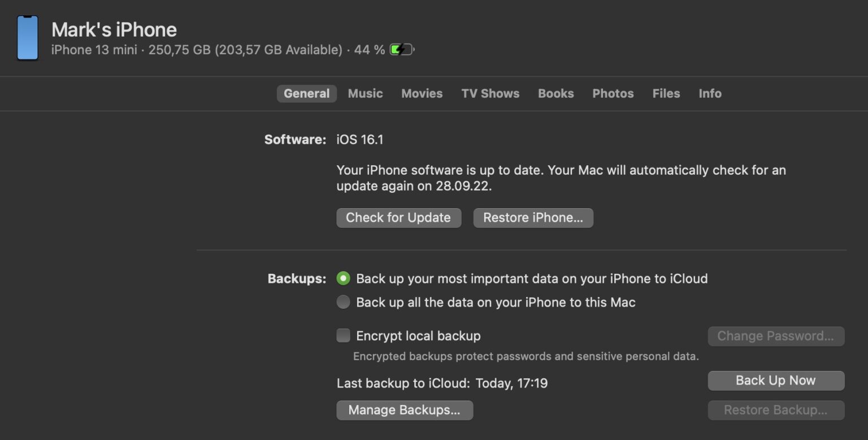The width and height of the screenshot is (868, 440).
Task: Open the Books tab
Action: point(555,93)
